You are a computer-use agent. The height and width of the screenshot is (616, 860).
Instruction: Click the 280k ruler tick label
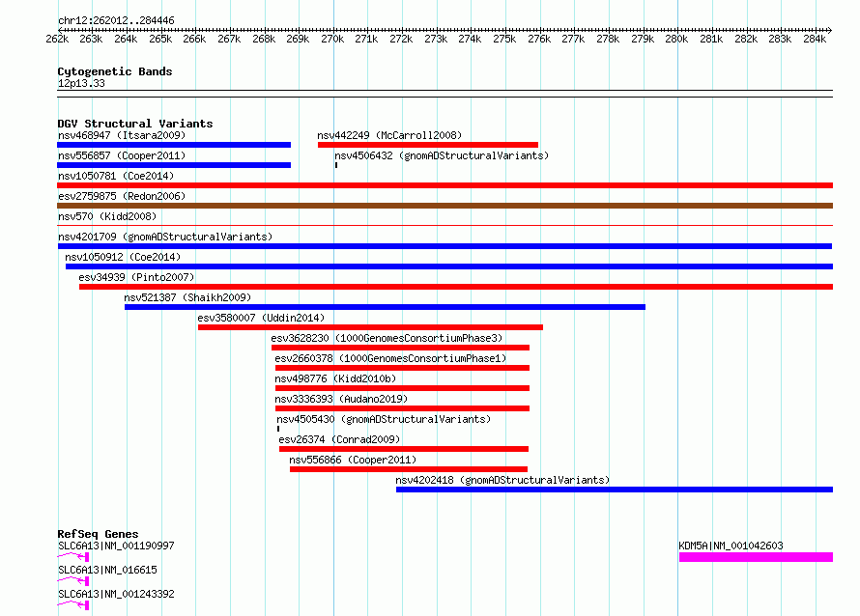click(x=676, y=39)
